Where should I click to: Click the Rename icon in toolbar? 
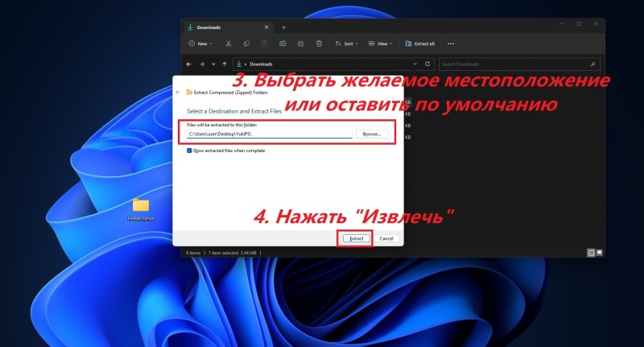click(283, 43)
